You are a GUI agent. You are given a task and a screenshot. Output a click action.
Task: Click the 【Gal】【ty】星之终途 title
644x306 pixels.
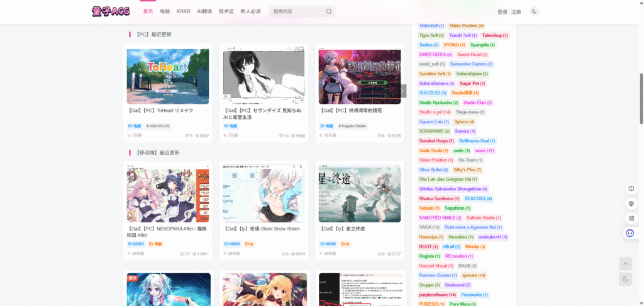click(342, 229)
